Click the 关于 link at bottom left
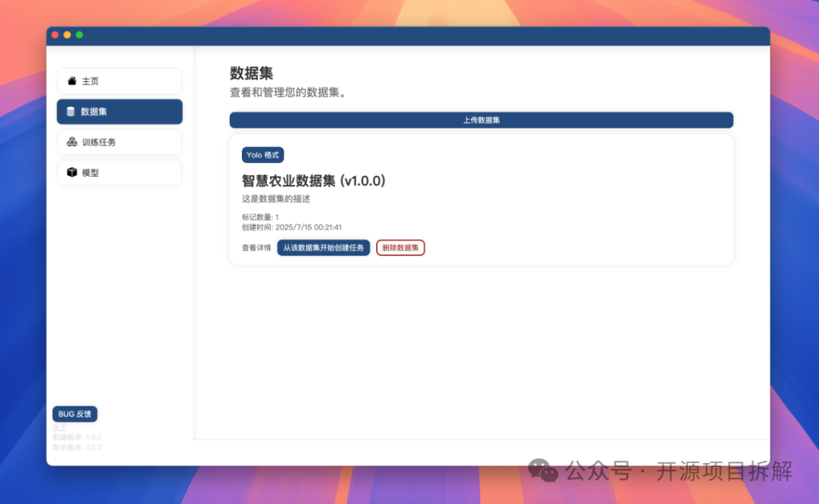 tap(60, 427)
